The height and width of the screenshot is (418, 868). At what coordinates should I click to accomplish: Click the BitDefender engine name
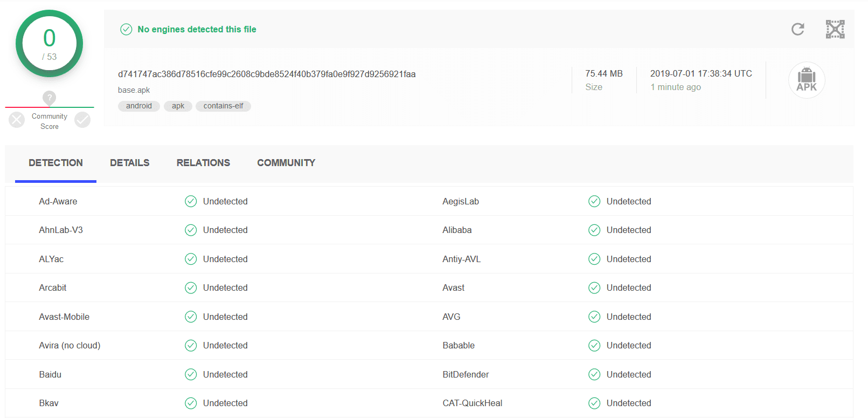point(466,374)
